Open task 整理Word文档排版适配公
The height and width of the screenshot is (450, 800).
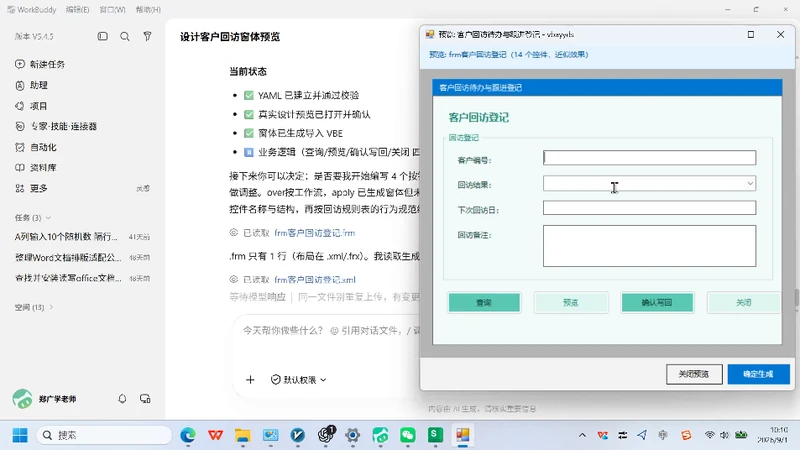[x=83, y=258]
